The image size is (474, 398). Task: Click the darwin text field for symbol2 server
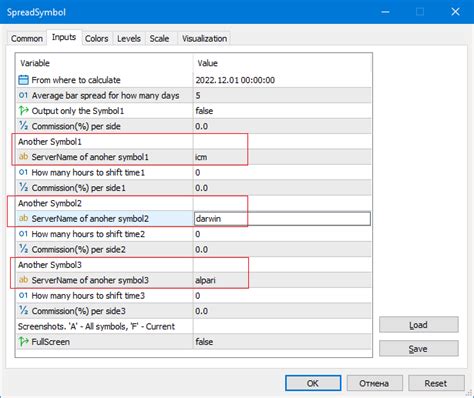pyautogui.click(x=282, y=219)
